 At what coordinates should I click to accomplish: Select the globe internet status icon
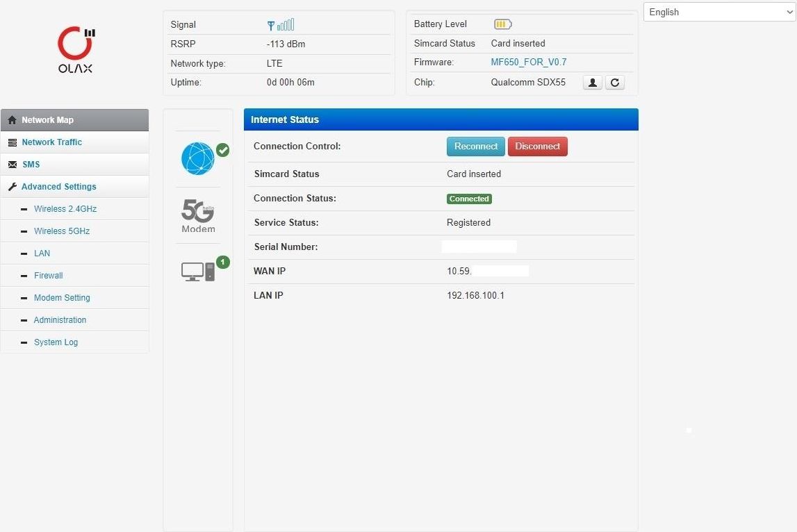click(x=198, y=158)
